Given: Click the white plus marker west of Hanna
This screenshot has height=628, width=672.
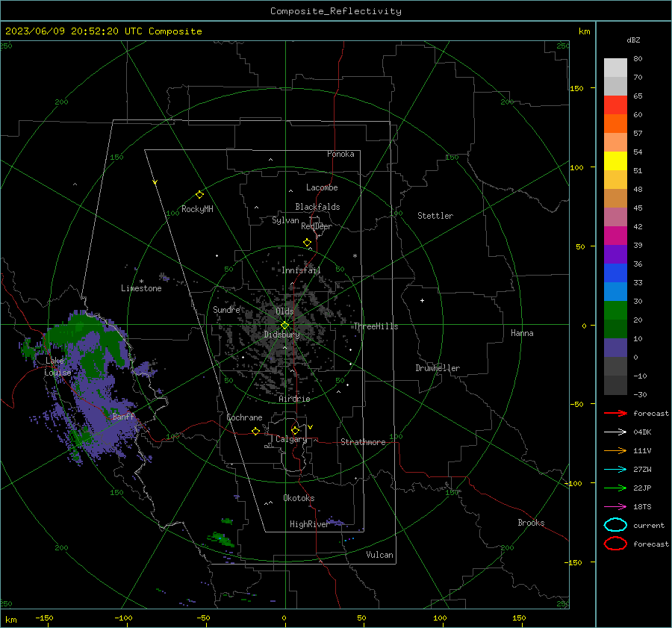Looking at the screenshot, I should (422, 300).
